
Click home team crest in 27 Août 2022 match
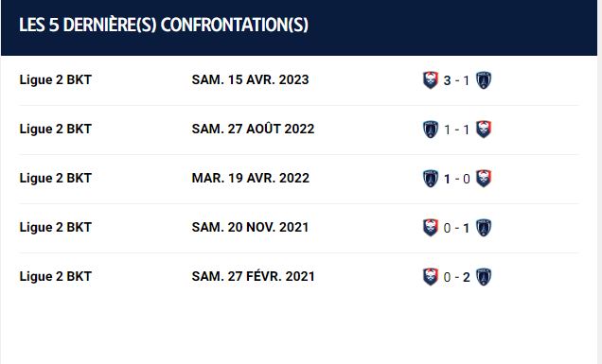point(431,130)
